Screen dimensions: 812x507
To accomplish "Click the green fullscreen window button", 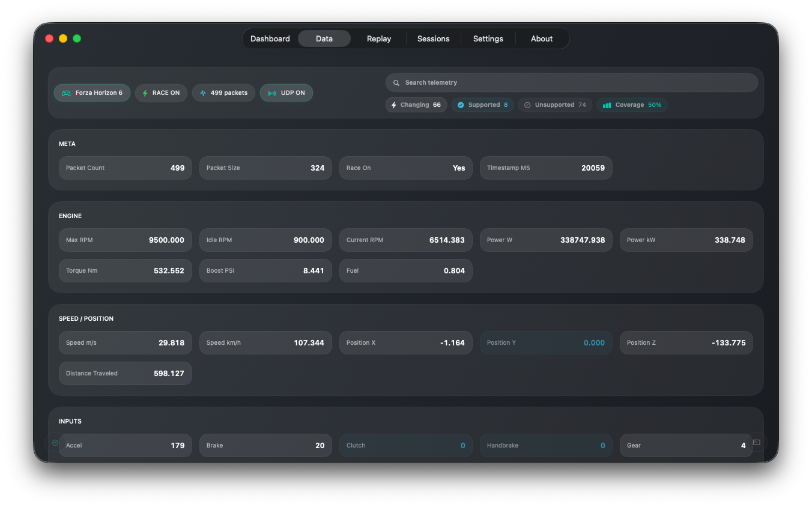I will click(x=77, y=38).
